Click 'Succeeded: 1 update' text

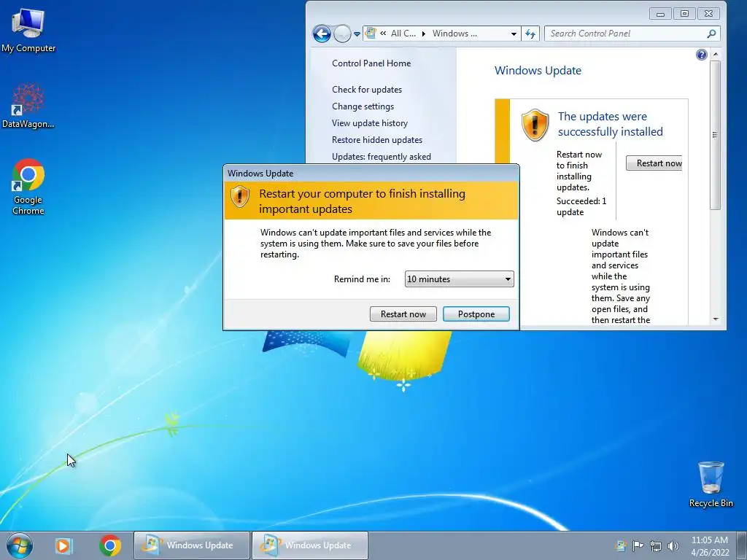tap(581, 206)
